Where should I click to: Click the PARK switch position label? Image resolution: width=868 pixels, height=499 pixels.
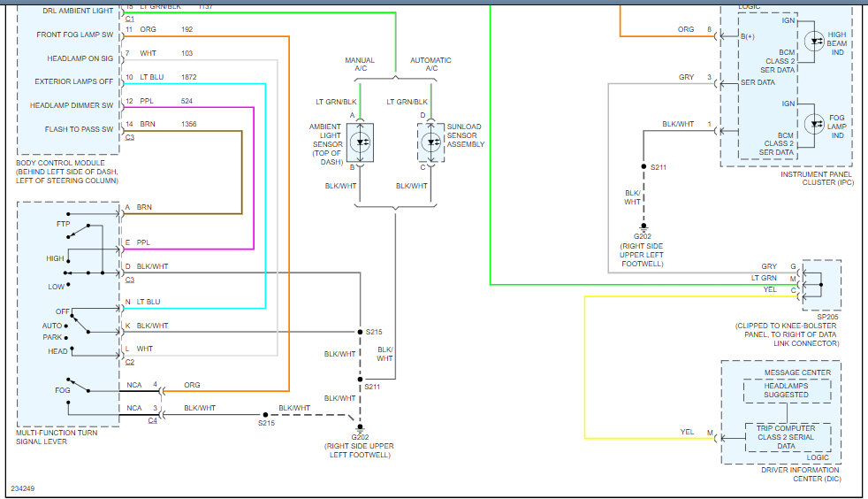(52, 337)
